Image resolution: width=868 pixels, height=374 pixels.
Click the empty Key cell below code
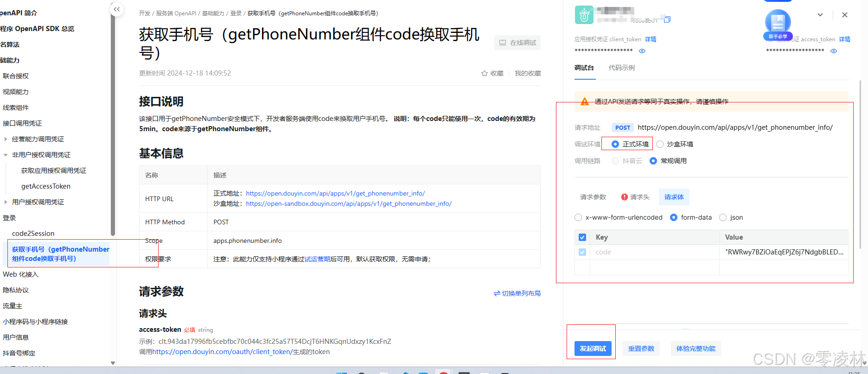pyautogui.click(x=654, y=267)
